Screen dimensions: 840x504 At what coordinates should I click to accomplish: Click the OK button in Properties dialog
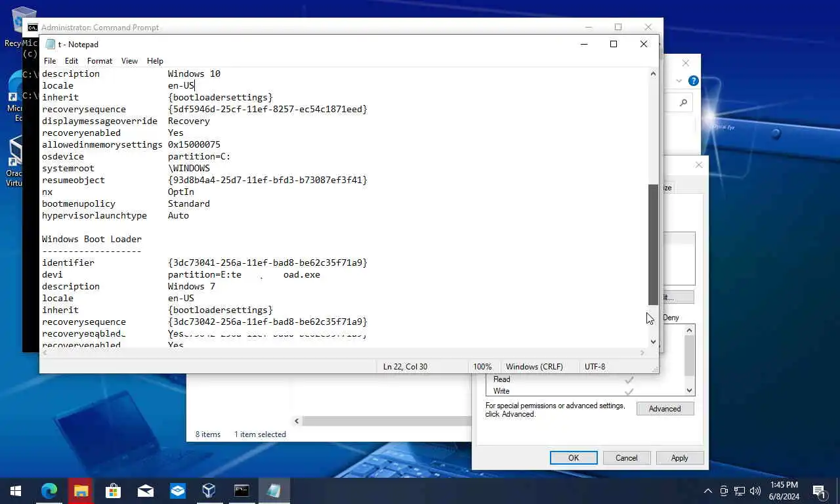click(574, 458)
